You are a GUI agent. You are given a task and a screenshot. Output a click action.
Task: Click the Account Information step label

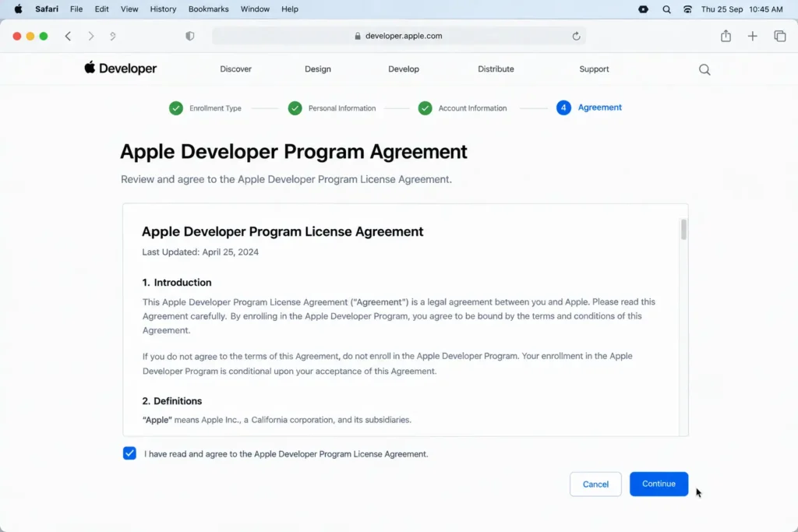(x=472, y=108)
